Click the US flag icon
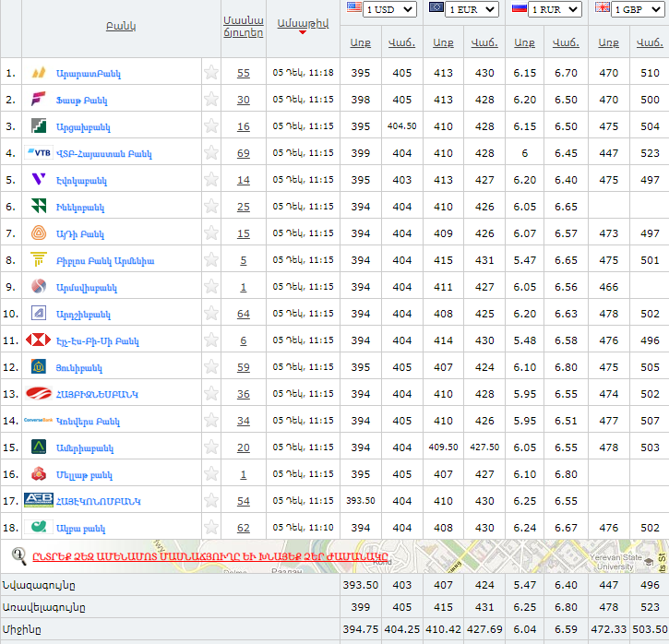Screen dimensions: 669x644 [x=354, y=7]
